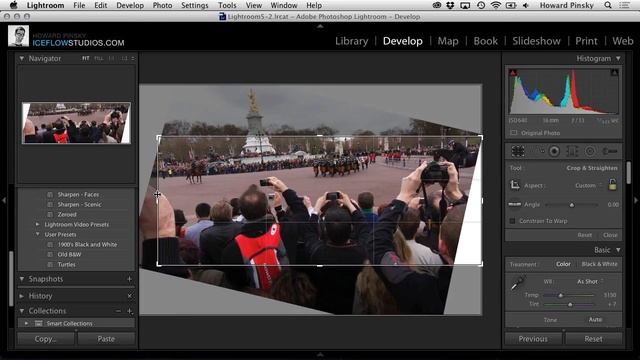640x360 pixels.
Task: Open the Wi-Fi status menu
Action: click(x=496, y=5)
